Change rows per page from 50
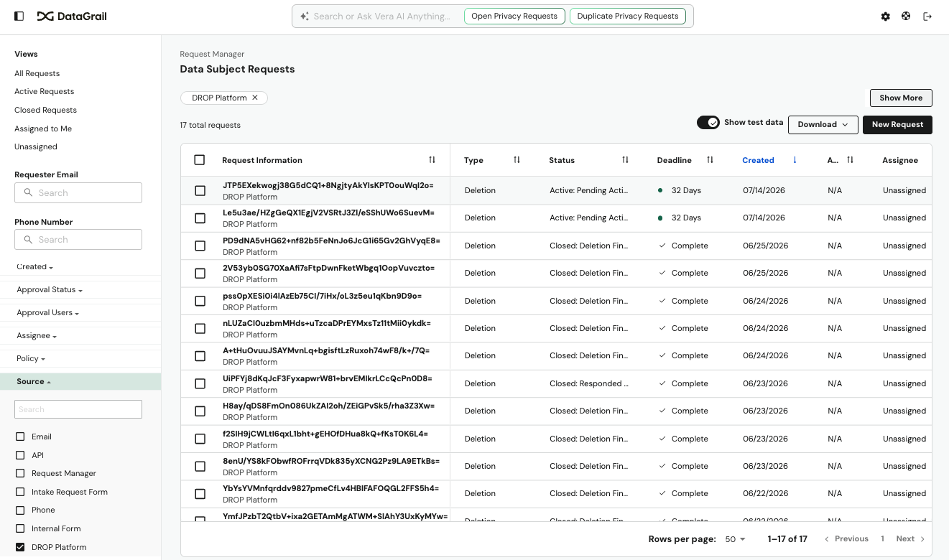Viewport: 949px width, 560px height. [x=735, y=538]
